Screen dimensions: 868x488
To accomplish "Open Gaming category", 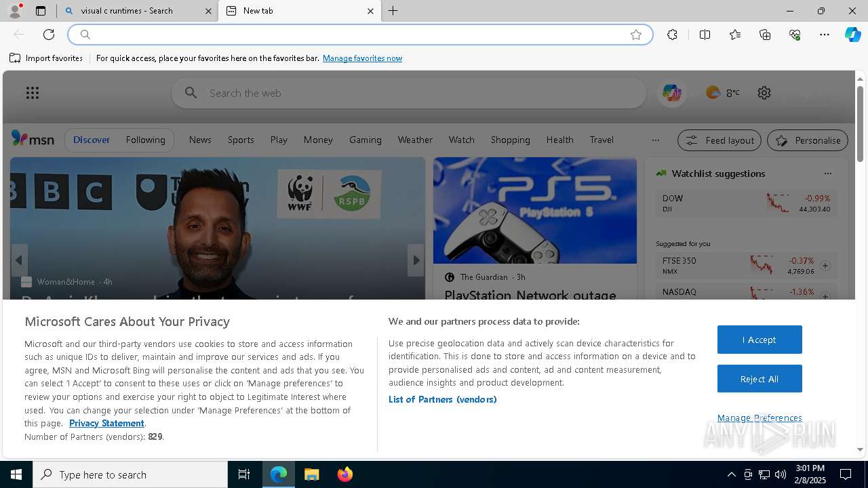I will [x=365, y=140].
